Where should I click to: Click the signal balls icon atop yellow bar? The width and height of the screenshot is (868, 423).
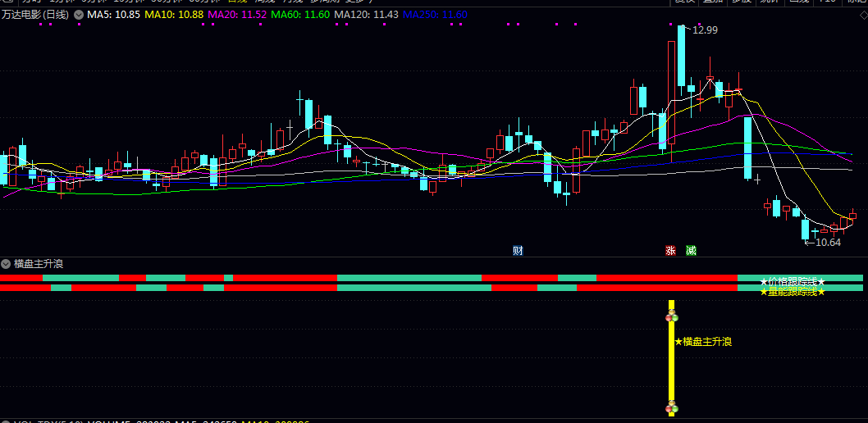click(671, 316)
